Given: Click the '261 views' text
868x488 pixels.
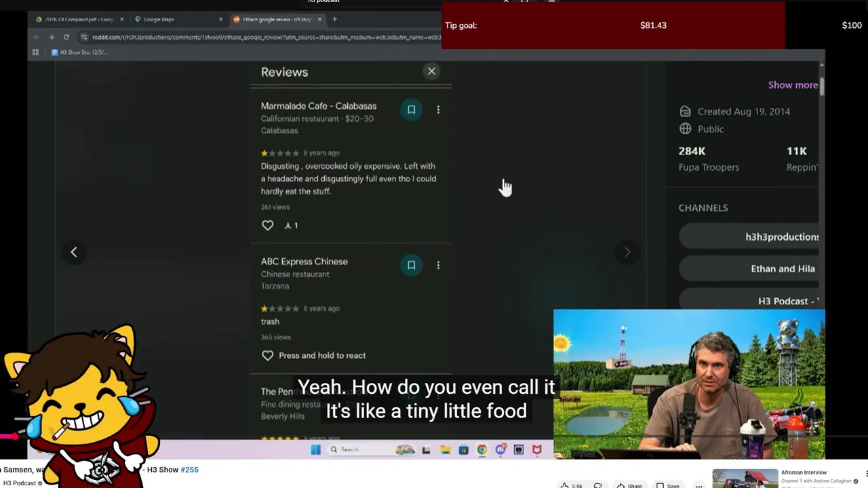Looking at the screenshot, I should (x=275, y=207).
